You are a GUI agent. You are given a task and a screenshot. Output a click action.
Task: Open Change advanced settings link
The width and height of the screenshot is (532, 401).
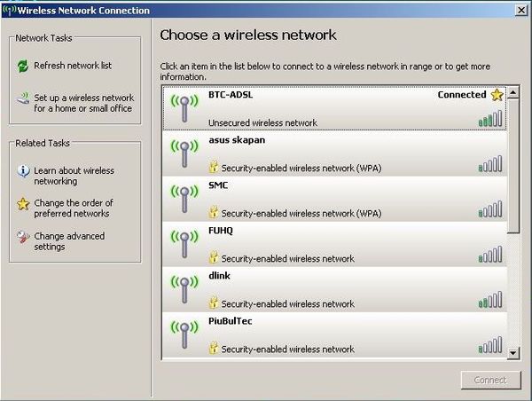69,241
